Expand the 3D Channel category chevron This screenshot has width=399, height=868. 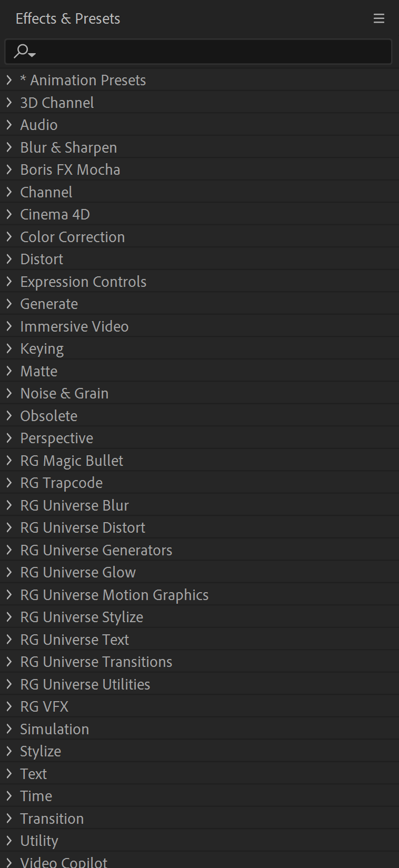[9, 103]
